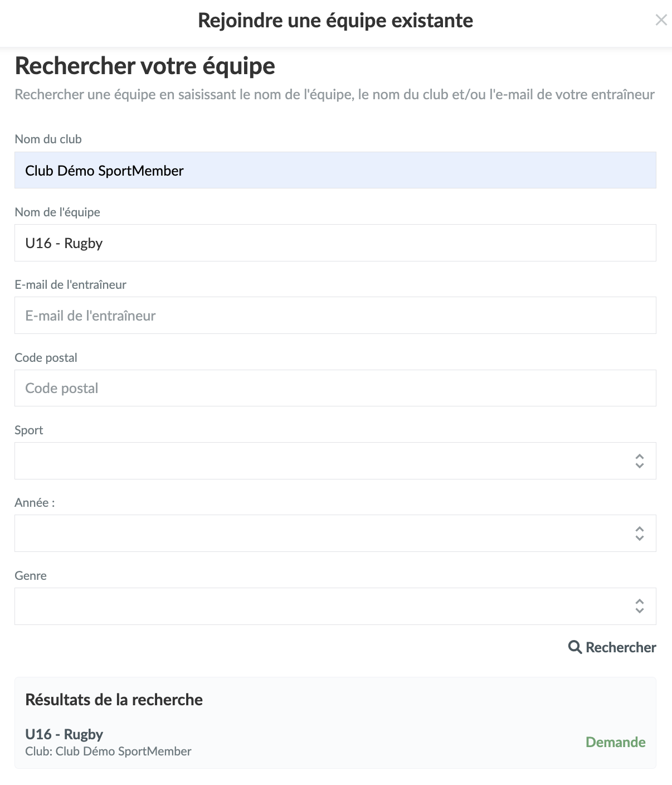The height and width of the screenshot is (785, 672).
Task: Click the E-mail de l'entraîneur input
Action: 335,315
